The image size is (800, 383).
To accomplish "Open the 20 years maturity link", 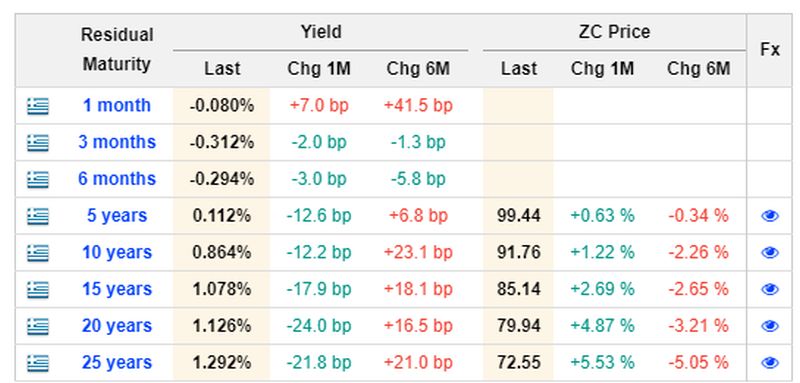I will click(117, 326).
